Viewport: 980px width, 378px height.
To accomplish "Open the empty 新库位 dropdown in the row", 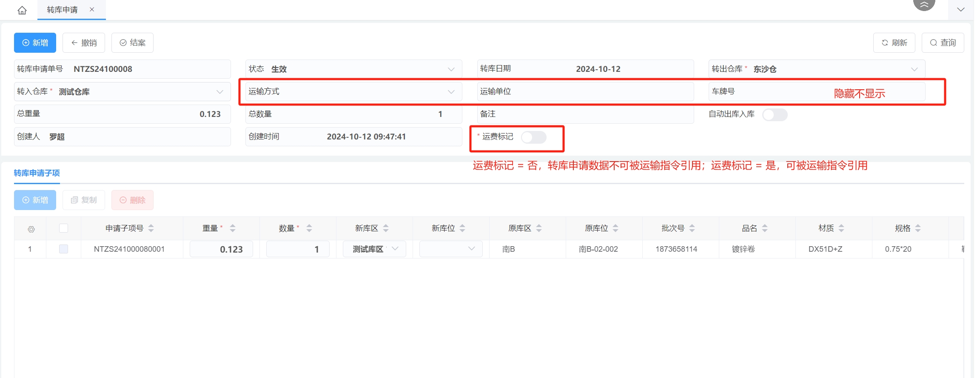I will tap(451, 249).
